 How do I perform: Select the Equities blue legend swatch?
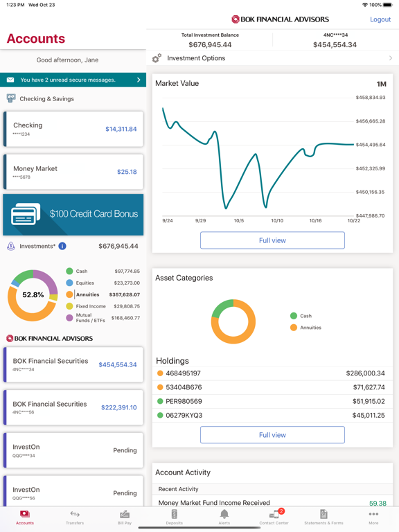(x=69, y=283)
